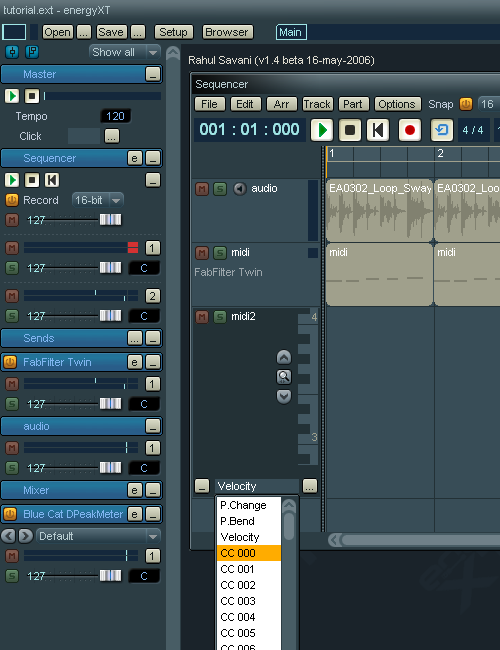Click the Tempo value 120
This screenshot has width=500, height=650.
[115, 116]
